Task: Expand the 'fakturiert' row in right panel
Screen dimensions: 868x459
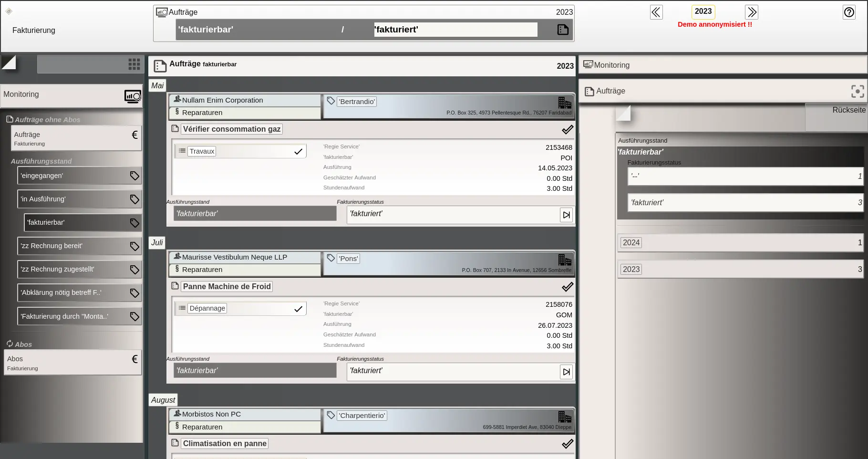Action: [x=746, y=203]
